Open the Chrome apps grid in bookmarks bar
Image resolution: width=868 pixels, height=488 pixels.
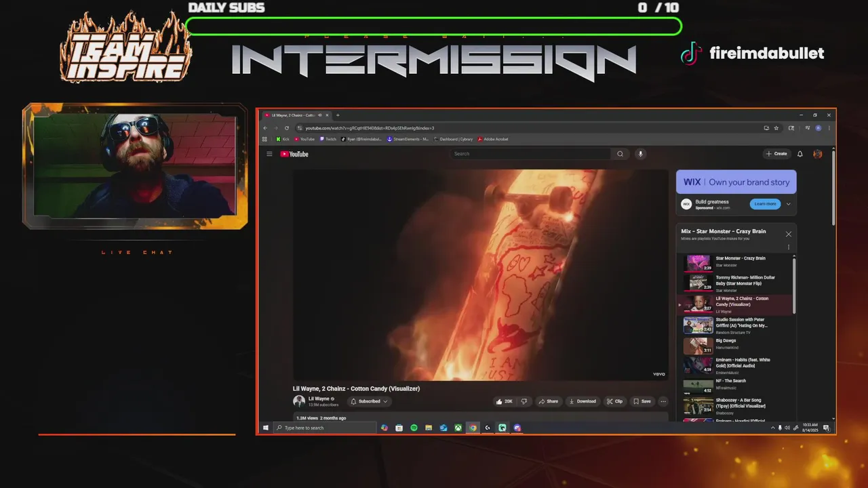coord(264,139)
